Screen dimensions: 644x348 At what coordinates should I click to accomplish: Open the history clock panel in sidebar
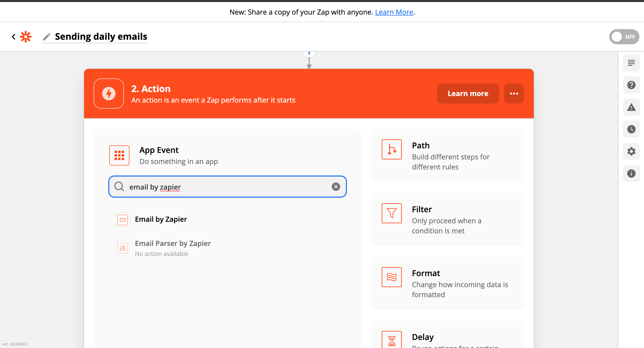click(x=631, y=129)
